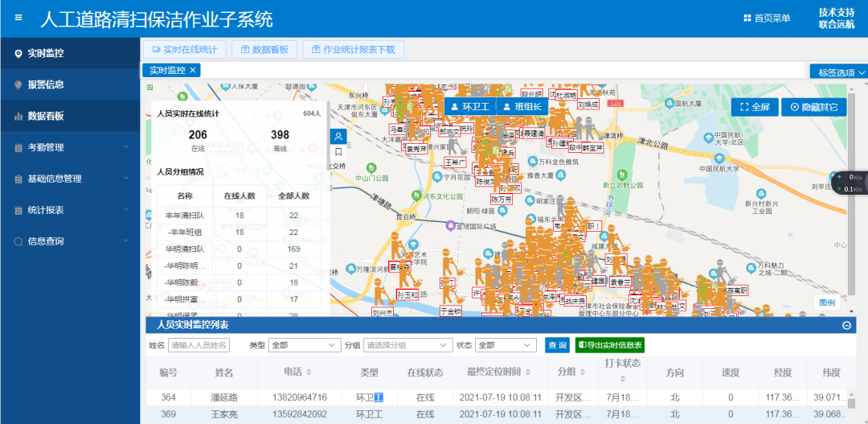Click the 宁月花园 map icon
This screenshot has height=424, width=868.
pos(437,177)
